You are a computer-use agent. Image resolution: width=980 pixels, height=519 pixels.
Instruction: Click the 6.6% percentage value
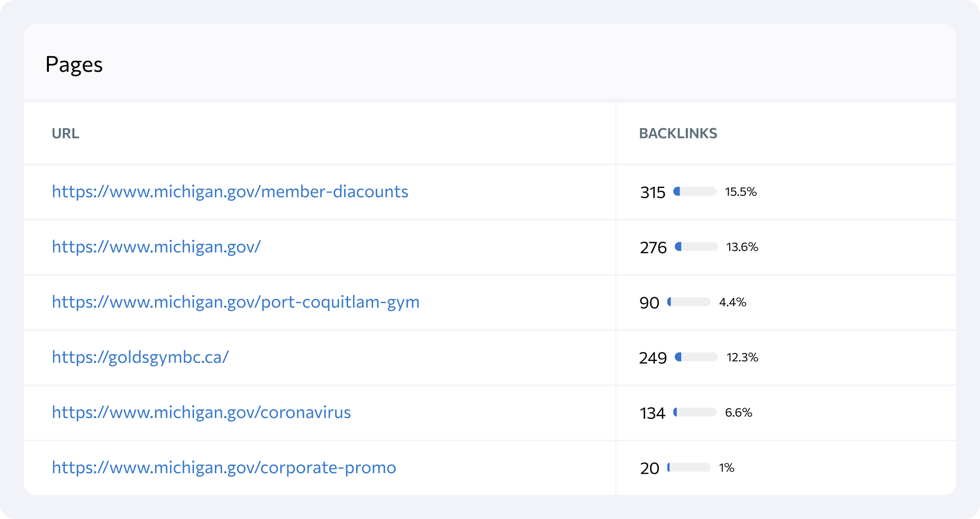point(739,413)
